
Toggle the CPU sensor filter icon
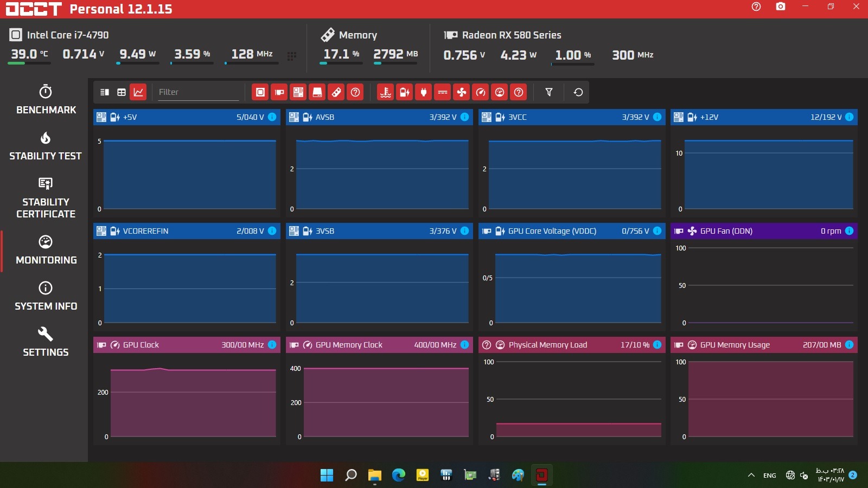[260, 92]
